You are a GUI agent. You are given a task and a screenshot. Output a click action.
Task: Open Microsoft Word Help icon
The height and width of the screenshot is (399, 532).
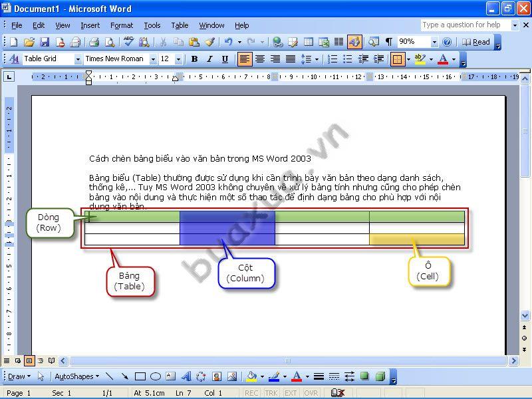point(447,42)
